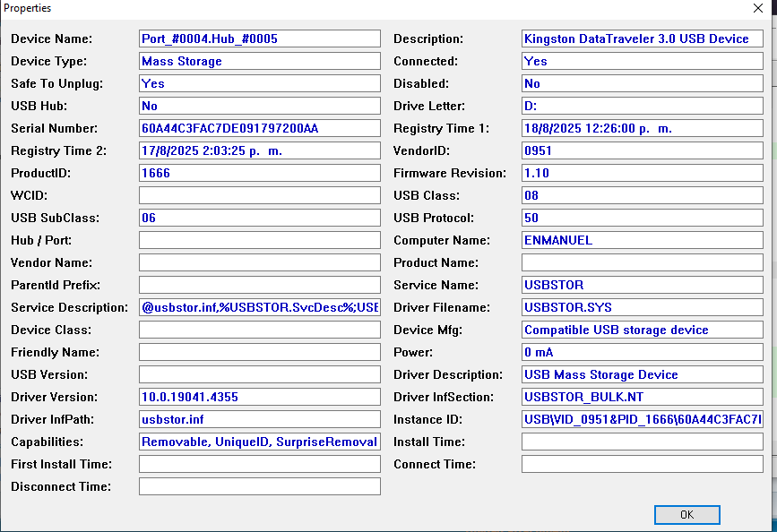Image resolution: width=777 pixels, height=532 pixels.
Task: Click the USB Protocol field 50
Action: click(x=643, y=218)
